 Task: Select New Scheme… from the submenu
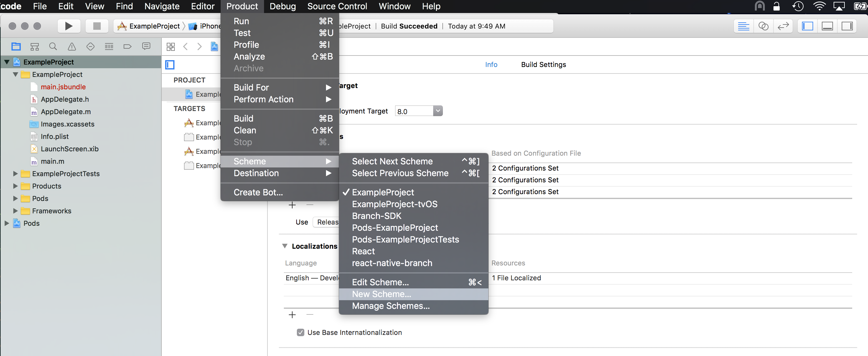[x=381, y=294]
